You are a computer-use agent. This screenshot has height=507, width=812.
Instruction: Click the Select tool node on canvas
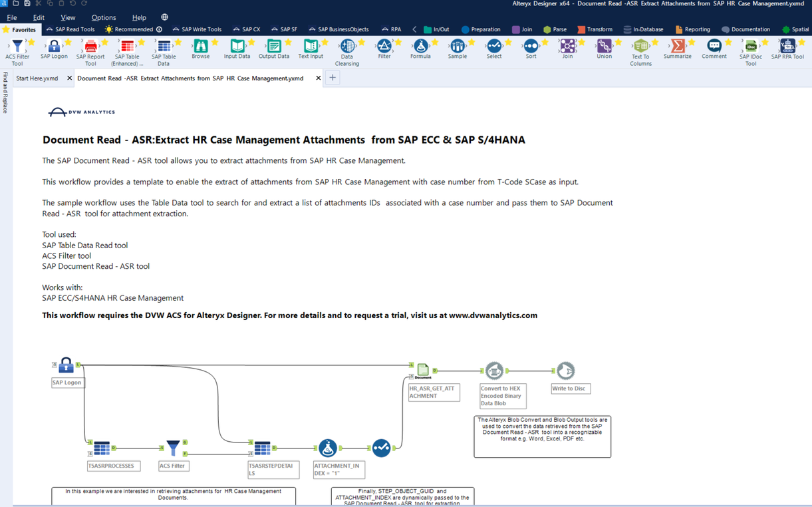point(381,448)
